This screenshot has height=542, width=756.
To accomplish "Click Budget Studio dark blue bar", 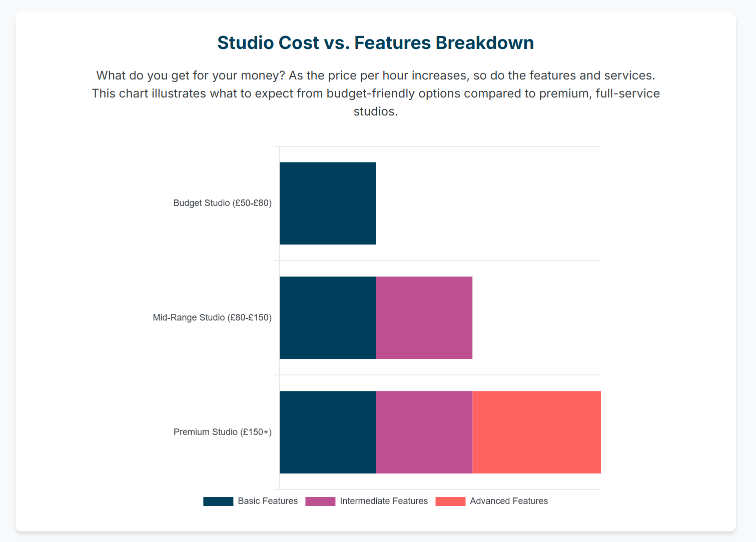I will [328, 203].
